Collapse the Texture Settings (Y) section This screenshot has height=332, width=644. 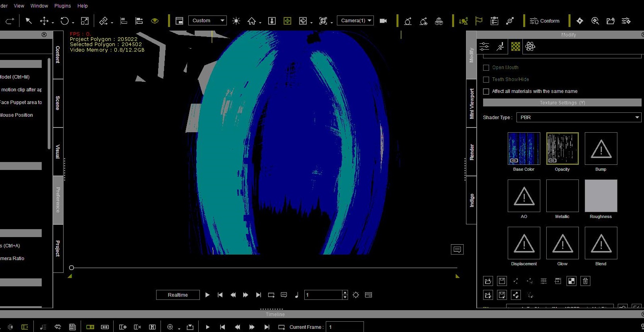pos(562,102)
